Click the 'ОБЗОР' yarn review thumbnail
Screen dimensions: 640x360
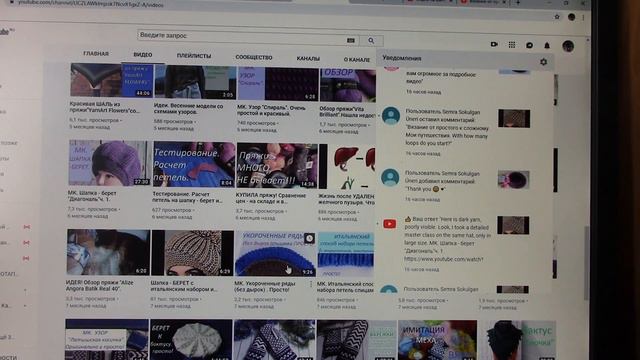click(348, 85)
